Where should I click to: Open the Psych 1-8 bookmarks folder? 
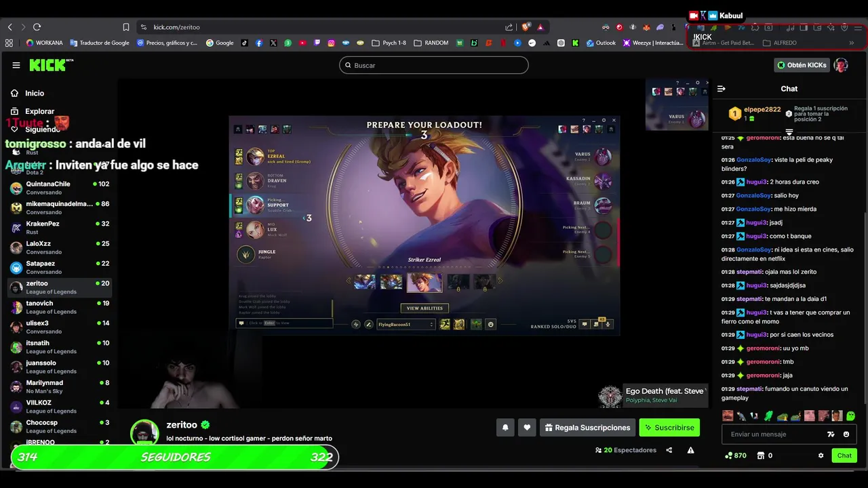click(x=389, y=43)
